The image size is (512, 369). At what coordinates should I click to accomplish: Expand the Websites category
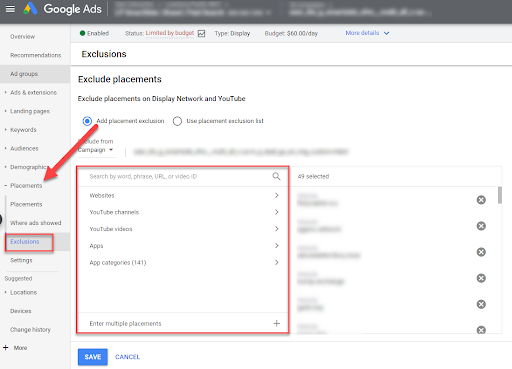point(183,195)
